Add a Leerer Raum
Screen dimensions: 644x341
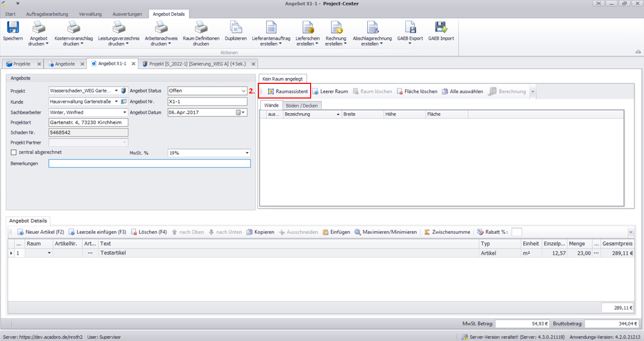[x=330, y=91]
